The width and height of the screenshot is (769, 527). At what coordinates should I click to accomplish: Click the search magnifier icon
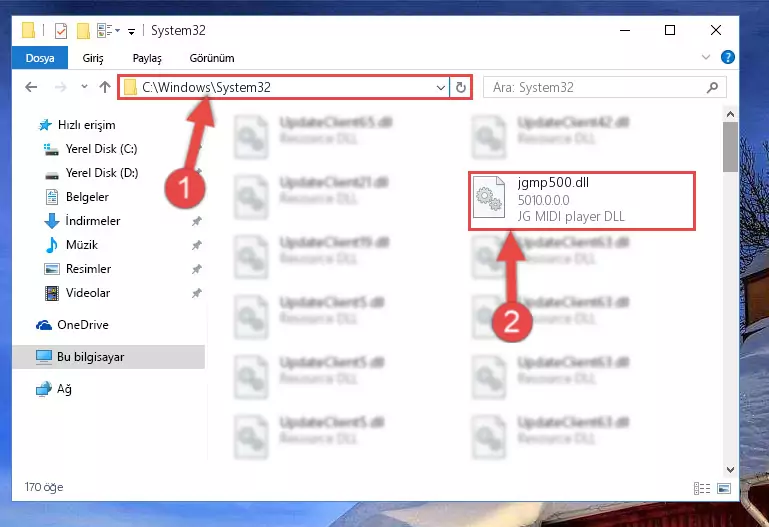pyautogui.click(x=713, y=87)
